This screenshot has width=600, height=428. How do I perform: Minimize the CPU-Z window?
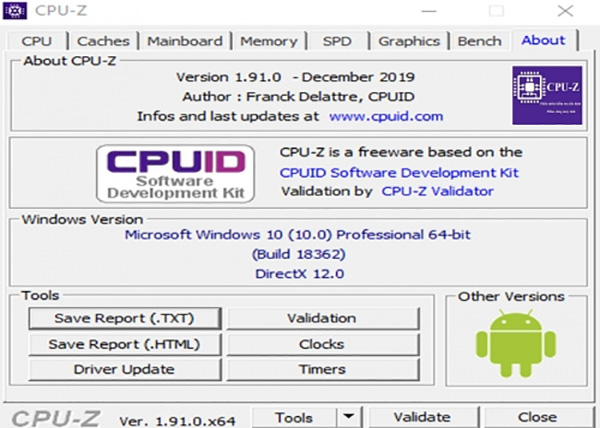coord(429,11)
